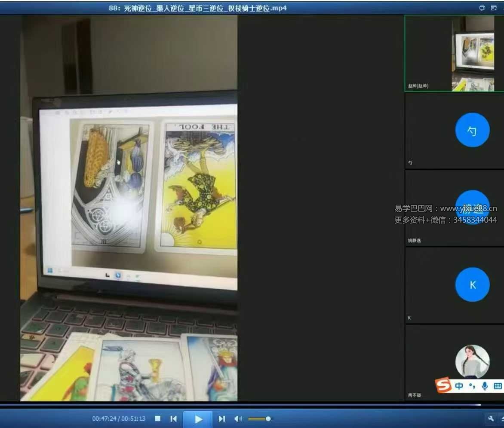Click the elapsed time display 00:47:24
504x428 pixels.
click(x=104, y=419)
